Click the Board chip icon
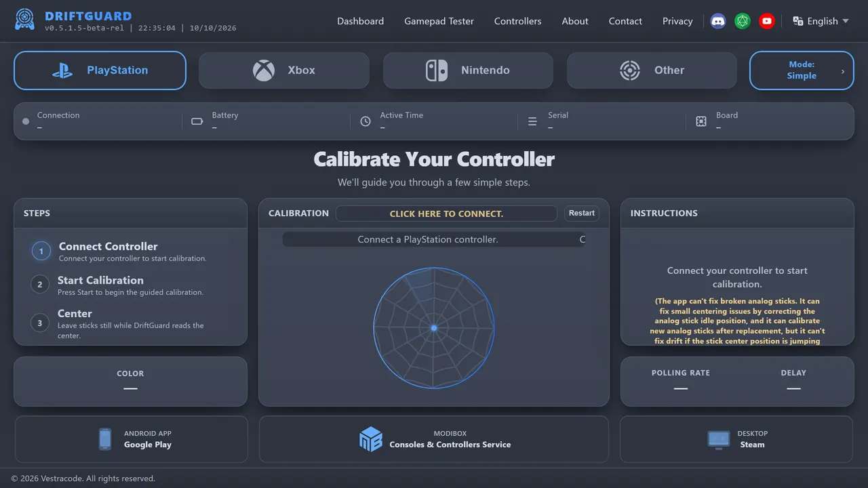Screen dimensions: 868x488 (x=701, y=121)
